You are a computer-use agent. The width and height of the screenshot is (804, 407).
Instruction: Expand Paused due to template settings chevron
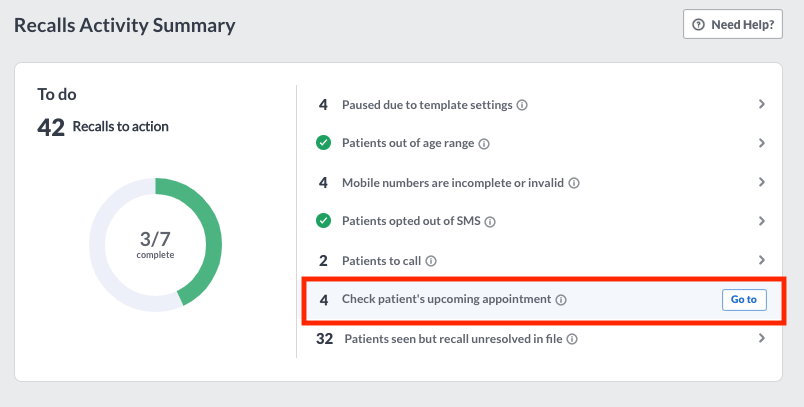point(761,104)
